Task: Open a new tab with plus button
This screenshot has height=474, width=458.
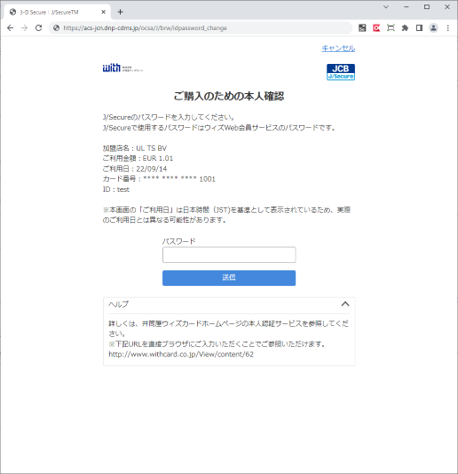Action: pos(120,12)
